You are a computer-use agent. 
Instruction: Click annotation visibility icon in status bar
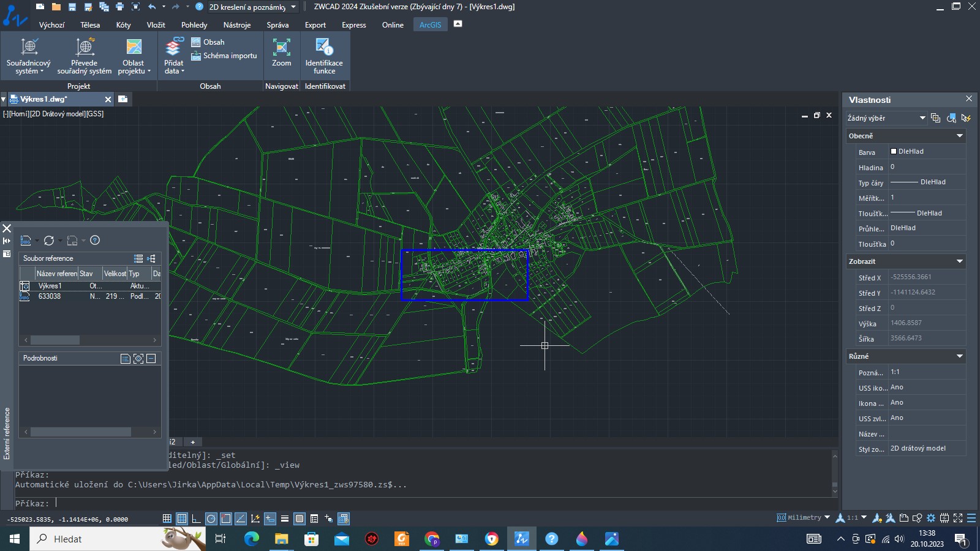point(877,518)
